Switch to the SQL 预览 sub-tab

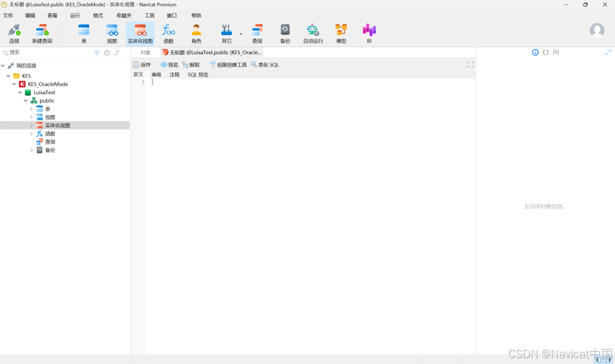pyautogui.click(x=198, y=74)
